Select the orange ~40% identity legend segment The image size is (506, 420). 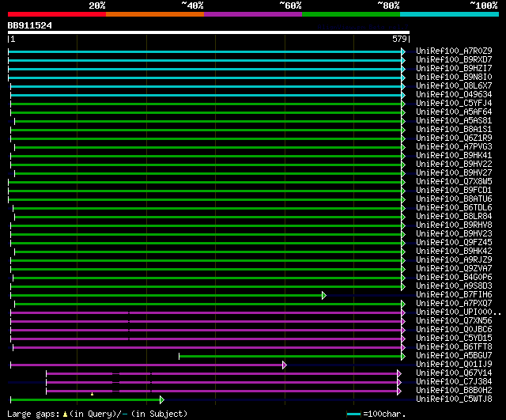pos(154,13)
